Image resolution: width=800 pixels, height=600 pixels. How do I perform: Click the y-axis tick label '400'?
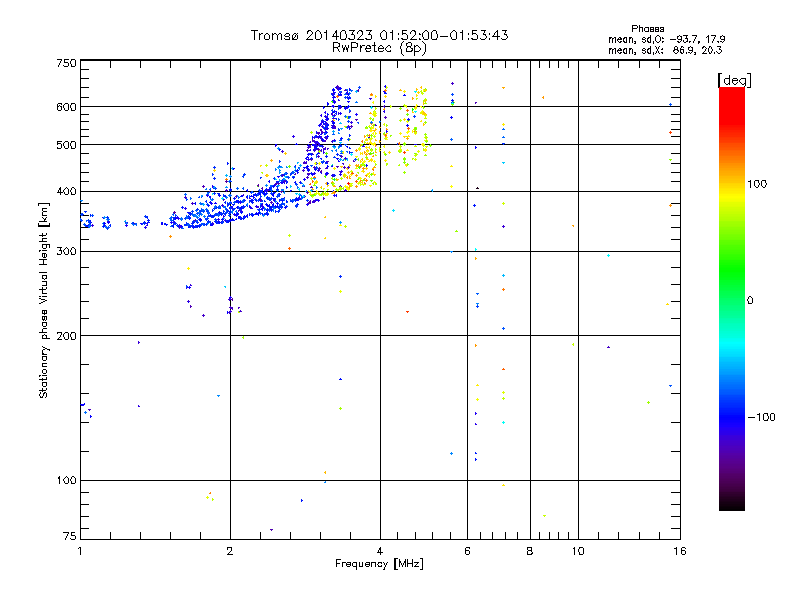[x=66, y=192]
